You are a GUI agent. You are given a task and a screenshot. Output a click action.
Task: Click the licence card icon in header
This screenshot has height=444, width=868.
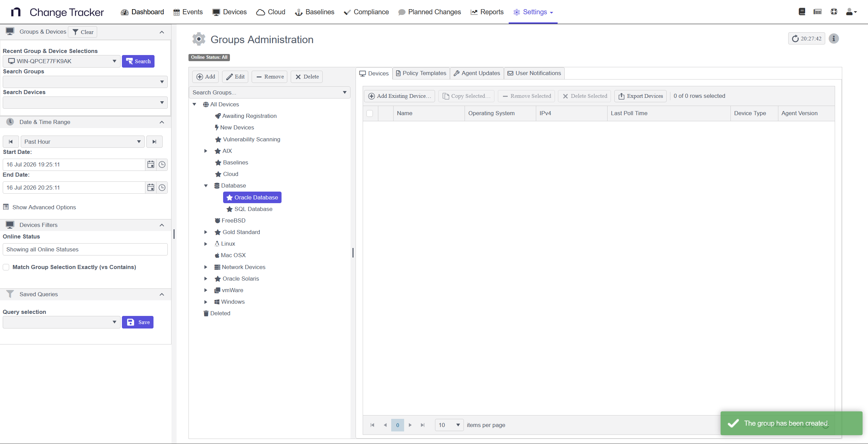click(x=818, y=12)
